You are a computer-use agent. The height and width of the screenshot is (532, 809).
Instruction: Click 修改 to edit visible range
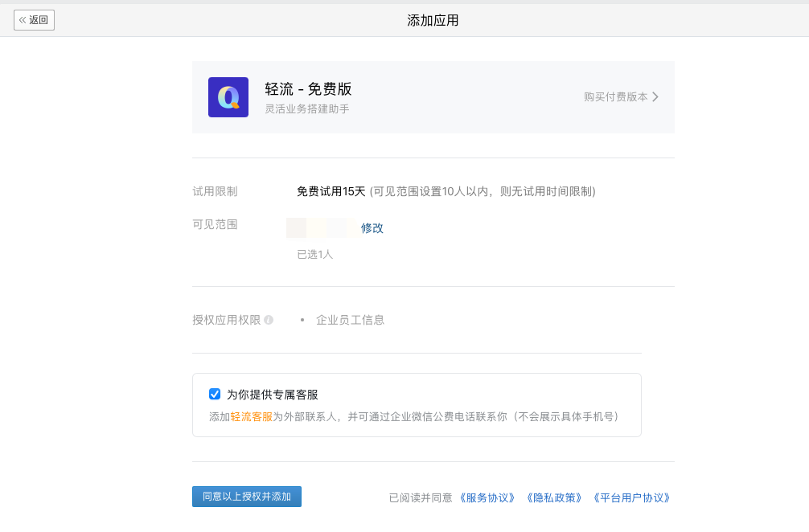[372, 228]
